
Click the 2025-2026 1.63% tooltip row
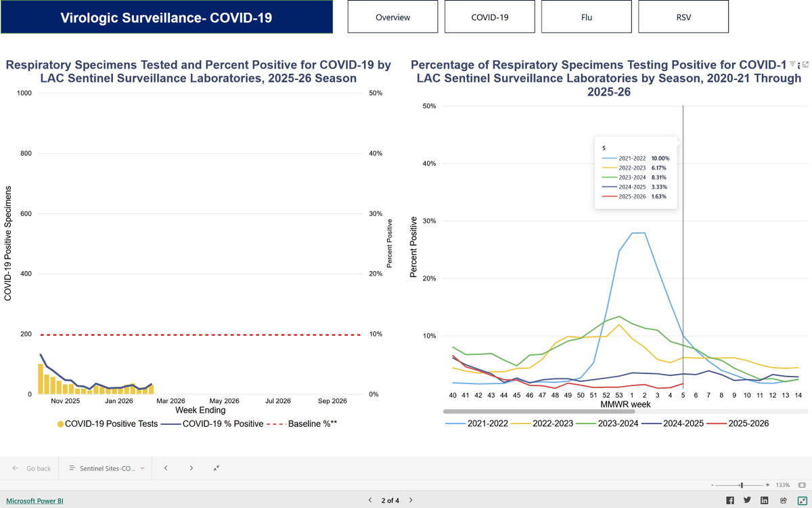pos(635,196)
